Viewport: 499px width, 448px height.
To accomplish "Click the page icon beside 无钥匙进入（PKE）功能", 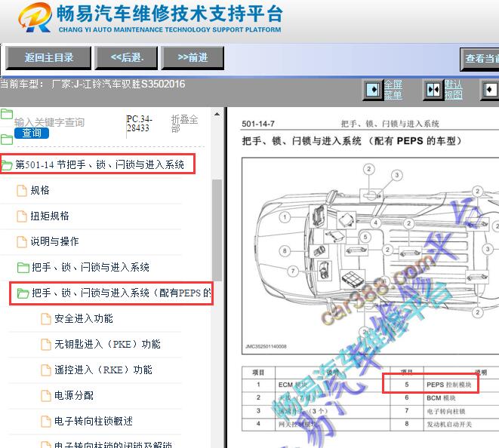I will click(x=46, y=345).
